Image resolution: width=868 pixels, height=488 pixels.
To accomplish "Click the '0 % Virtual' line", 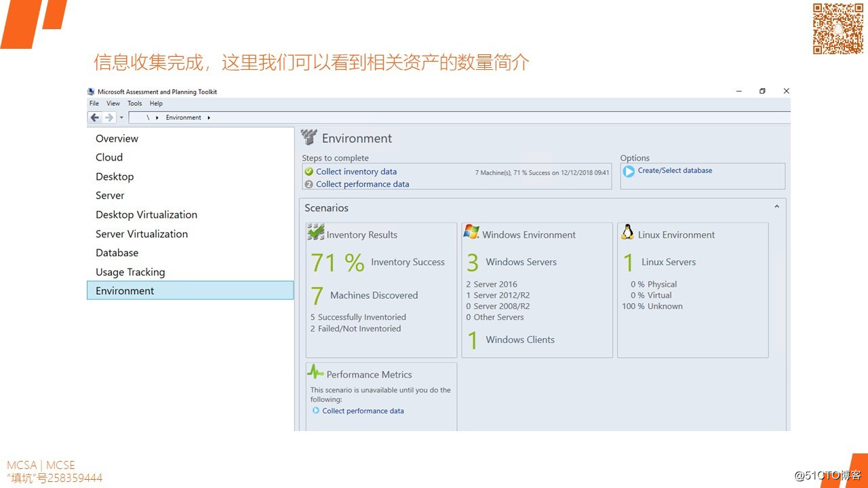I will coord(651,296).
